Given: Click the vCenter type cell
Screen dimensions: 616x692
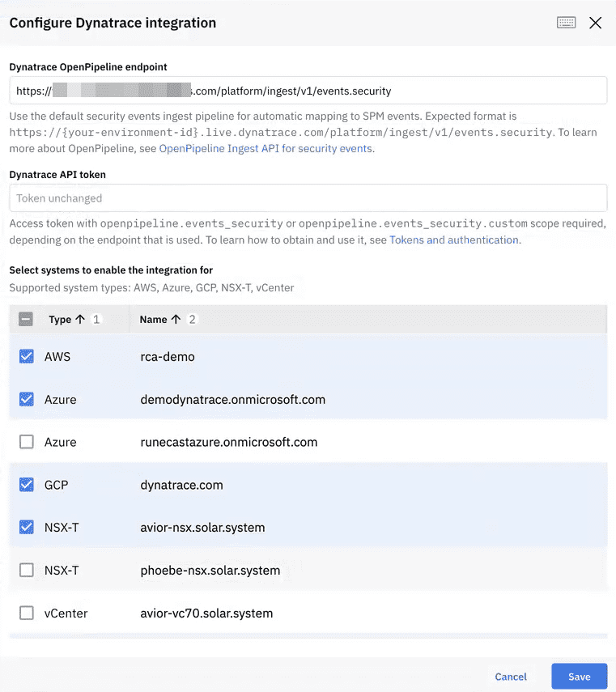Looking at the screenshot, I should click(66, 613).
